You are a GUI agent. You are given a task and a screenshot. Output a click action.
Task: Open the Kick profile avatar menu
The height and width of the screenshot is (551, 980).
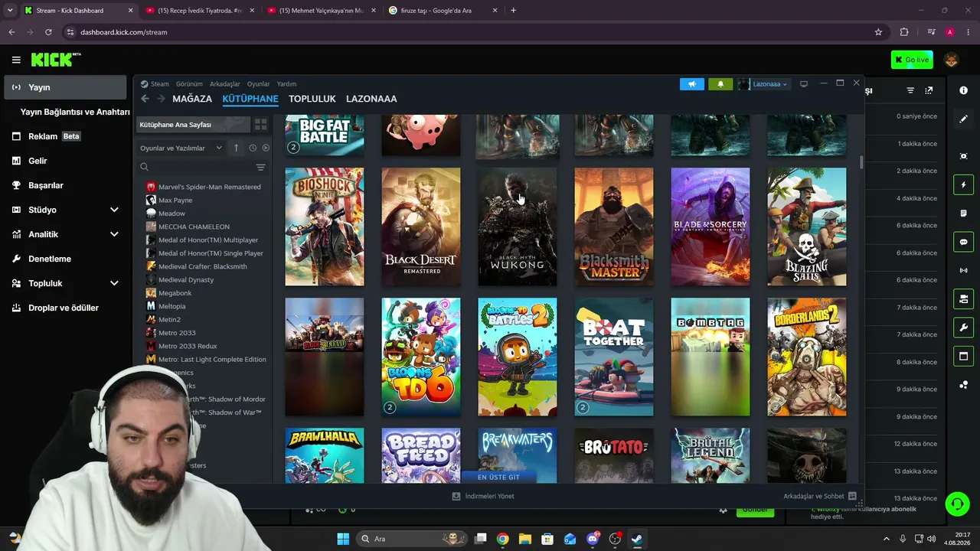[952, 60]
